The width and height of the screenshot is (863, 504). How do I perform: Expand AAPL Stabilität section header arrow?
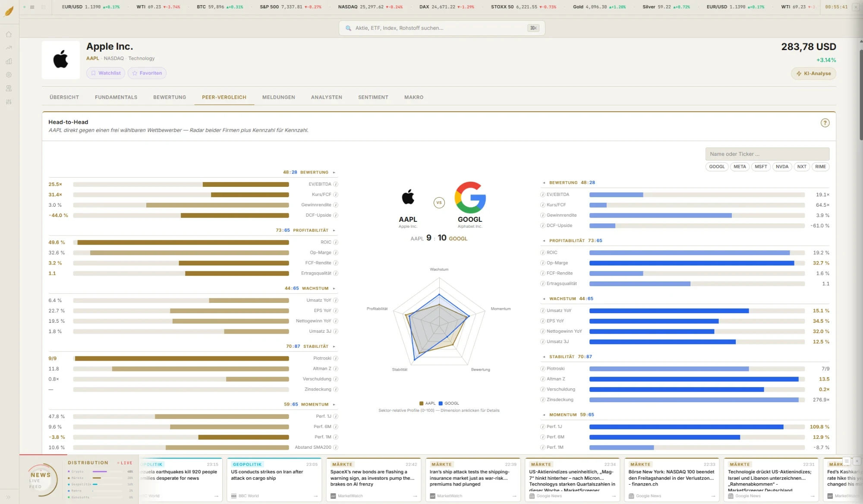334,346
